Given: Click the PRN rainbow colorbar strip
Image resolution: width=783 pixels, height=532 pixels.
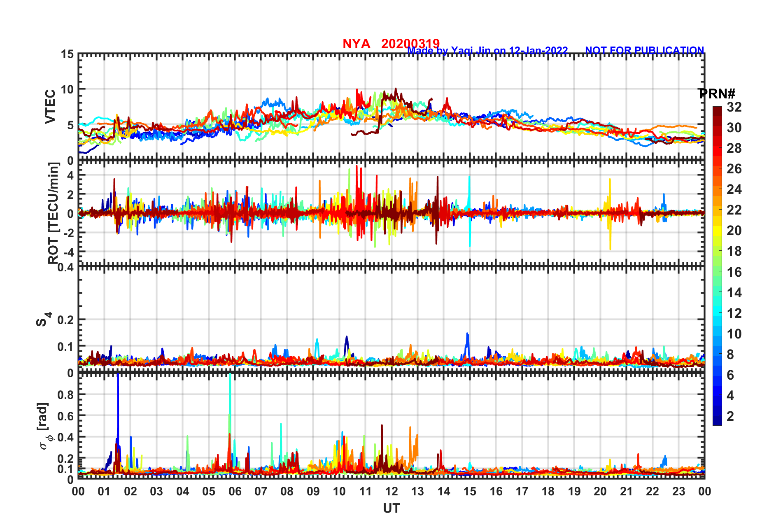Looking at the screenshot, I should 717,266.
